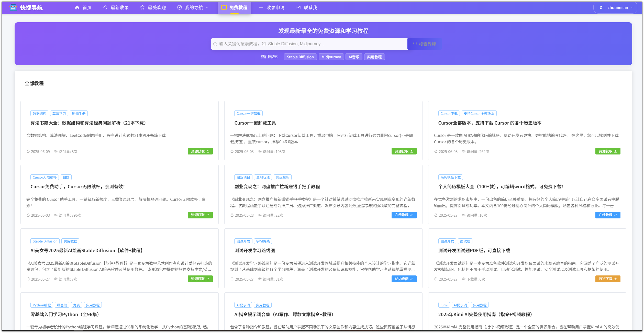Click the 网盘拉新 tag
The image size is (644, 333).
[283, 177]
